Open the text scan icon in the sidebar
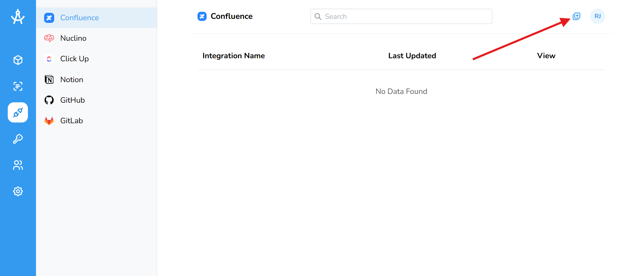The image size is (644, 276). 18,86
